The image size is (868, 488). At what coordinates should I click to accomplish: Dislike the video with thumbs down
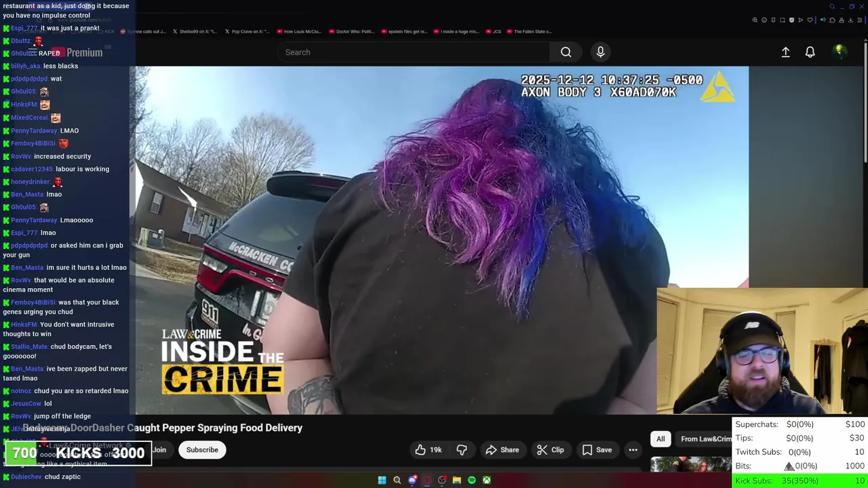pyautogui.click(x=462, y=450)
